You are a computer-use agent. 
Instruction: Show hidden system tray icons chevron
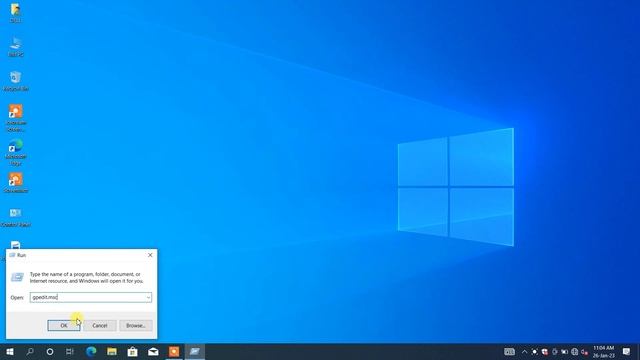(x=524, y=351)
